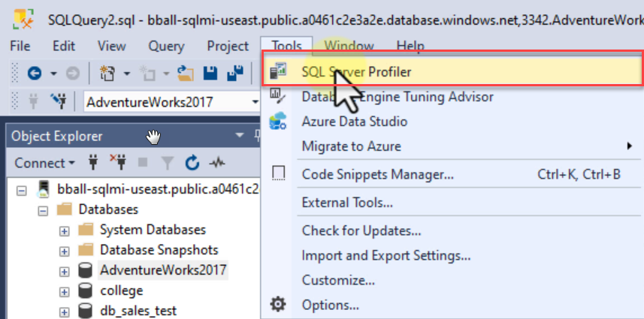644x319 pixels.
Task: Open the Connect dropdown in Object Explorer
Action: click(45, 163)
